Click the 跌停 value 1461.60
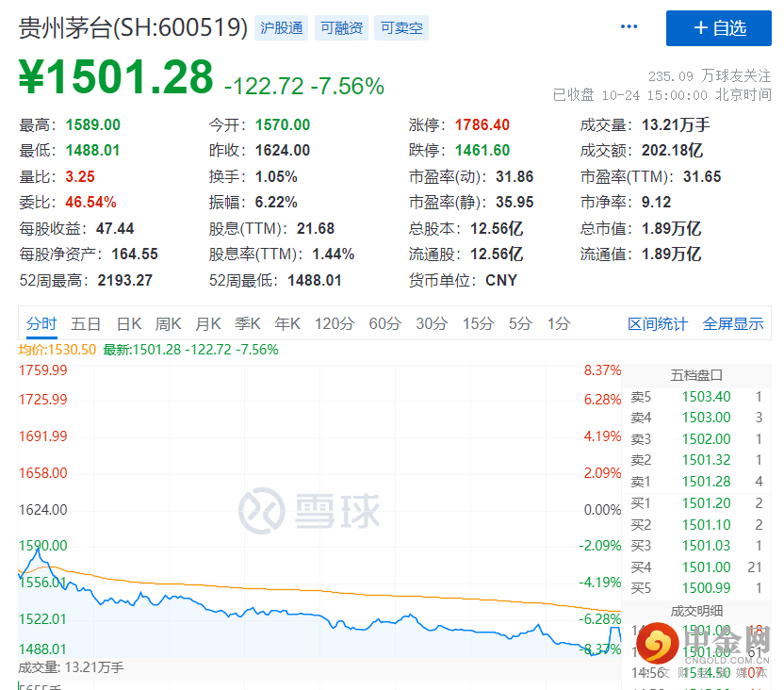The height and width of the screenshot is (690, 784). click(x=482, y=151)
